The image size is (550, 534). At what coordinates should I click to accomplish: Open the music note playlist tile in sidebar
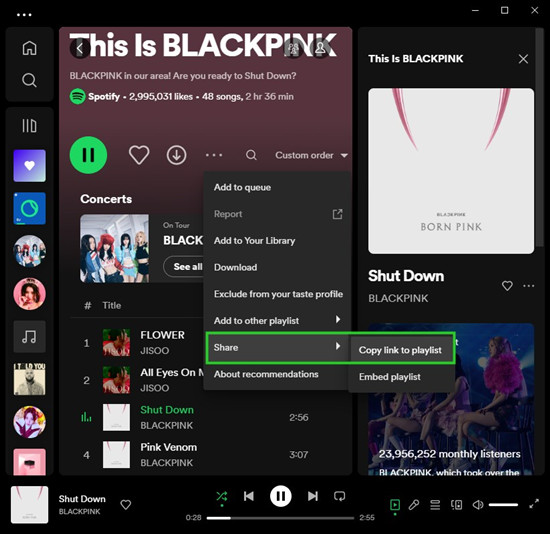pyautogui.click(x=29, y=336)
